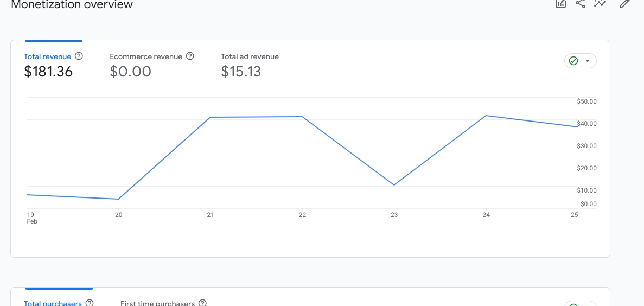Select First time purchasers metric tab
Screen dimensions: 644x306
[157, 303]
